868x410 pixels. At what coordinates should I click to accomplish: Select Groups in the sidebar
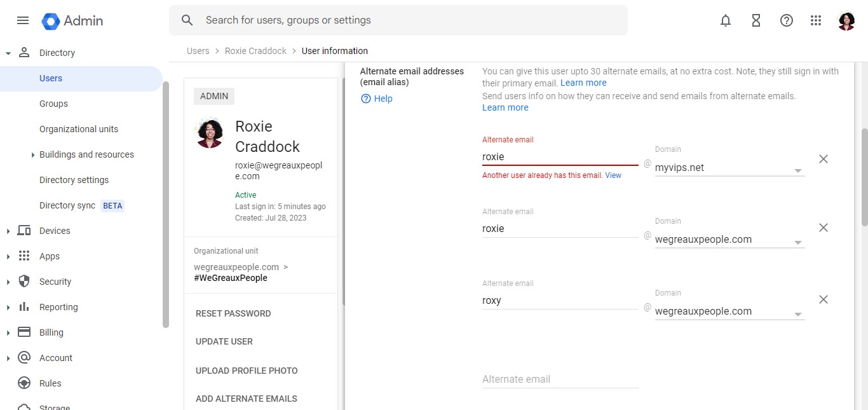(x=53, y=104)
